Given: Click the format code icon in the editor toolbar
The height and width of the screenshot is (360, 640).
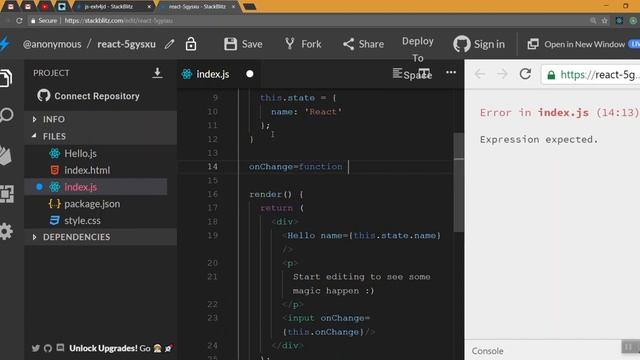Looking at the screenshot, I should click(x=397, y=73).
